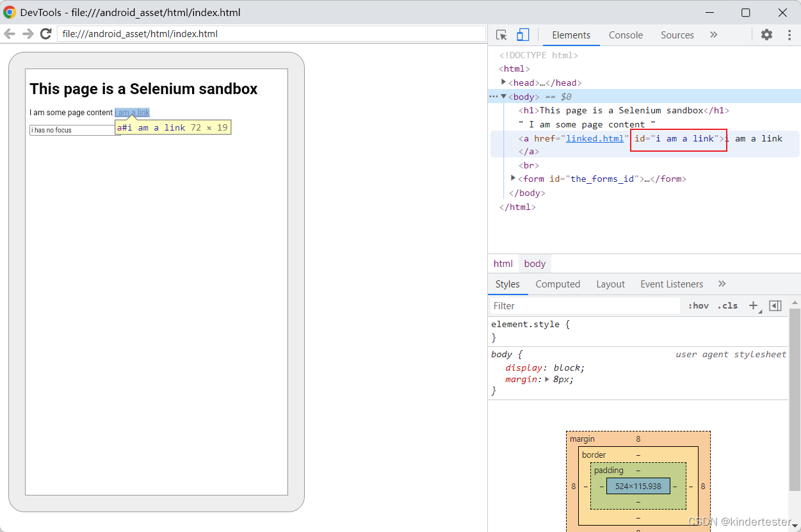The height and width of the screenshot is (532, 801).
Task: Select the DOCTYPE html row
Action: coord(538,55)
